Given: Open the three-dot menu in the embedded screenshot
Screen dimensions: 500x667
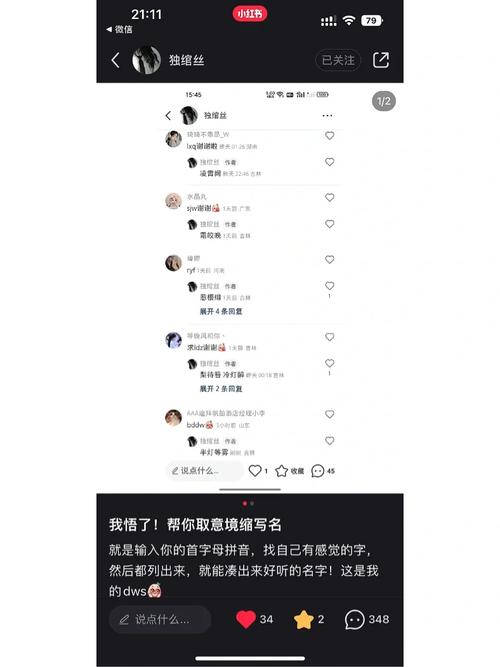Looking at the screenshot, I should [x=327, y=116].
